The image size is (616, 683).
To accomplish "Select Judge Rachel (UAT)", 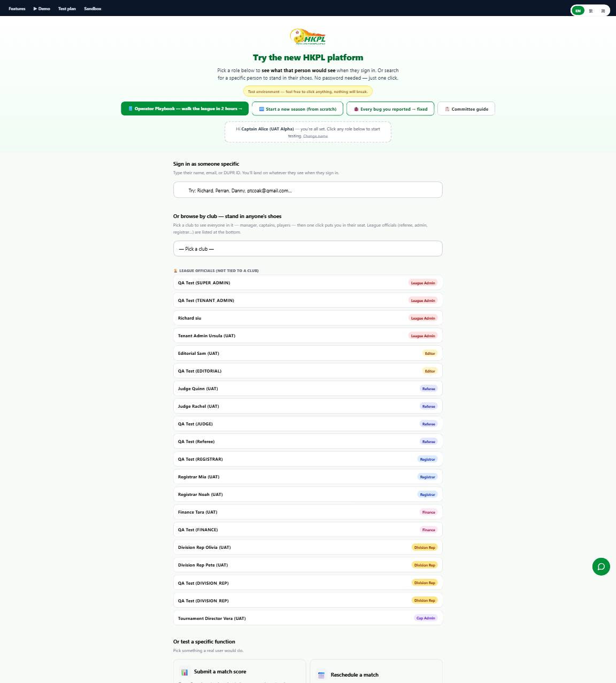I will pos(307,406).
